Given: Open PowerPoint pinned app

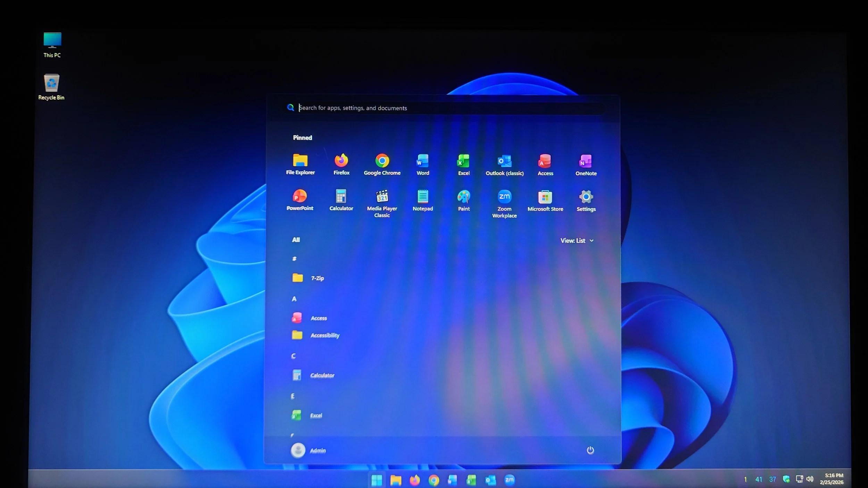Looking at the screenshot, I should coord(300,197).
